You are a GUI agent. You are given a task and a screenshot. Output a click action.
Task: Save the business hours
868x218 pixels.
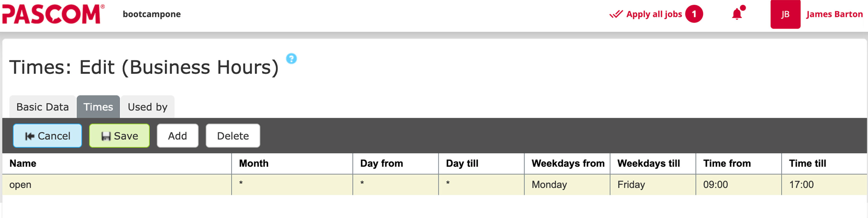[x=119, y=136]
